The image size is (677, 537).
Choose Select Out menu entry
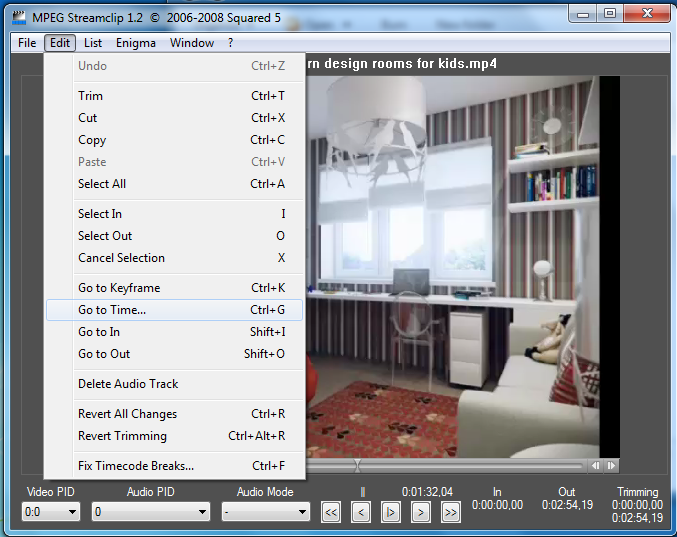(174, 236)
